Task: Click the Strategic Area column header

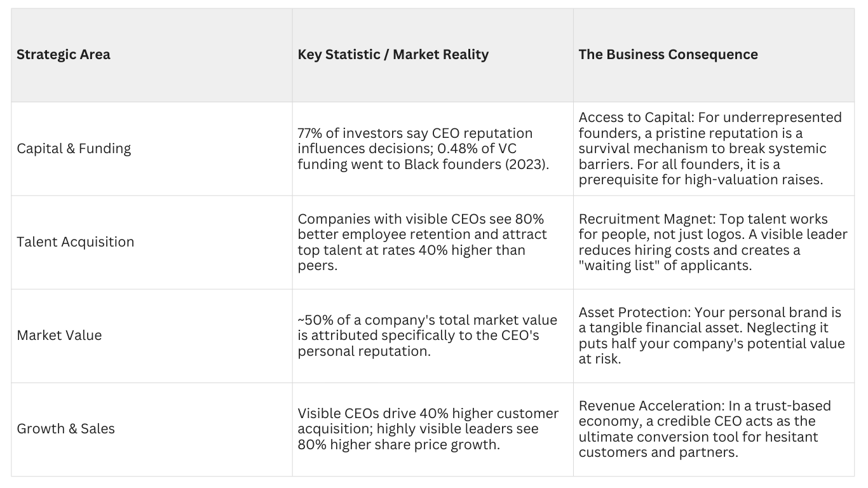Action: click(64, 55)
